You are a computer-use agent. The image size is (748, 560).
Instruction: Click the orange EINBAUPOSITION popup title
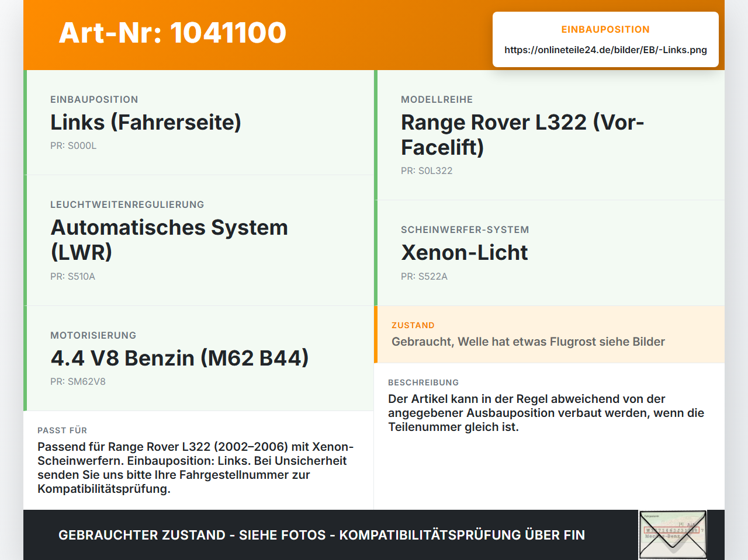pos(605,29)
